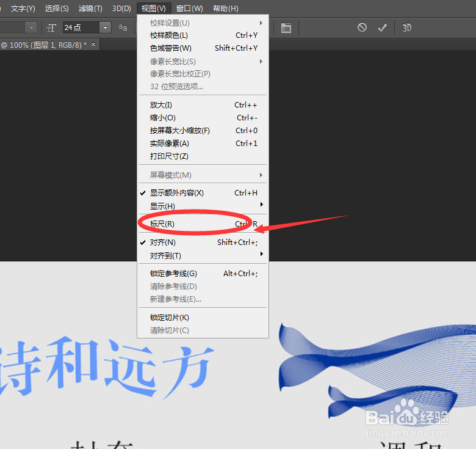The image size is (476, 449).
Task: Select 打印尺寸(Z)
Action: pos(203,156)
